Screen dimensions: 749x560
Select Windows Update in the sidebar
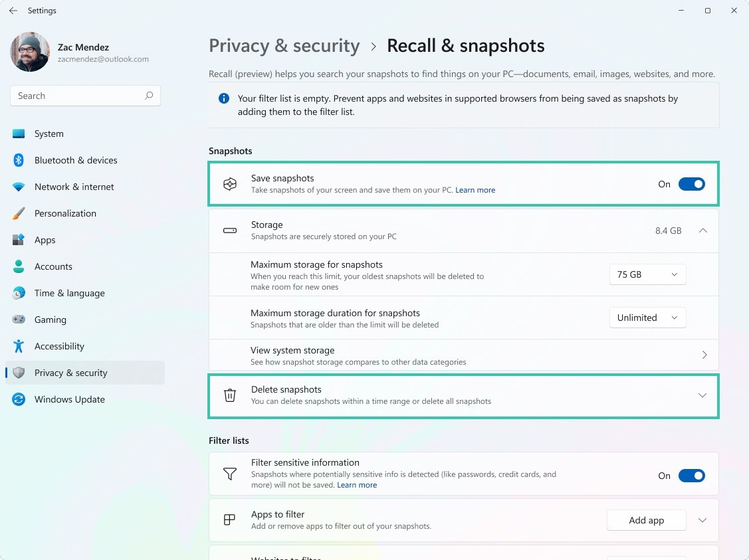pyautogui.click(x=69, y=399)
